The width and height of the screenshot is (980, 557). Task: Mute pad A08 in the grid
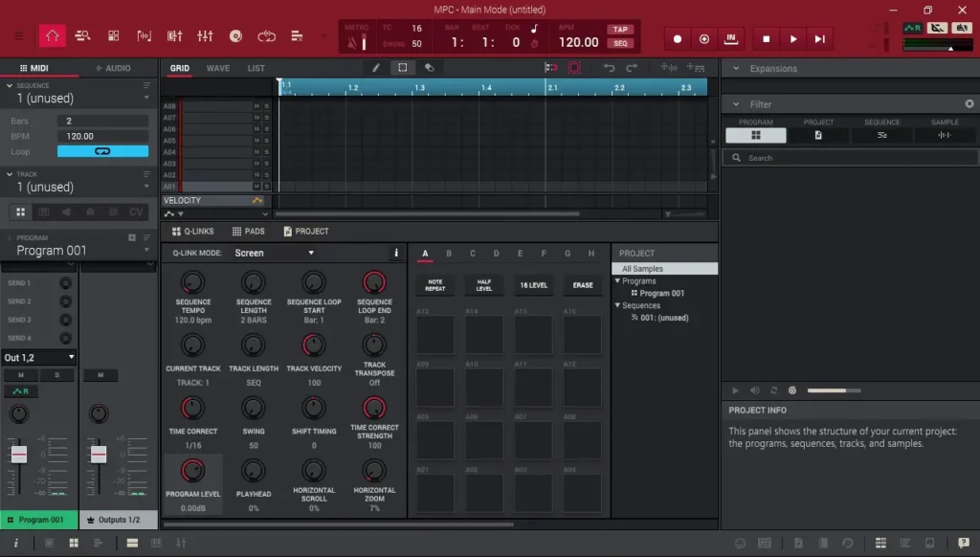point(256,105)
